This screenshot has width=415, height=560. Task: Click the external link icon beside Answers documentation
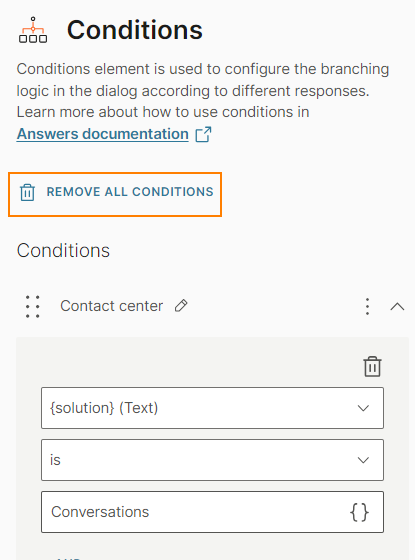click(x=204, y=135)
